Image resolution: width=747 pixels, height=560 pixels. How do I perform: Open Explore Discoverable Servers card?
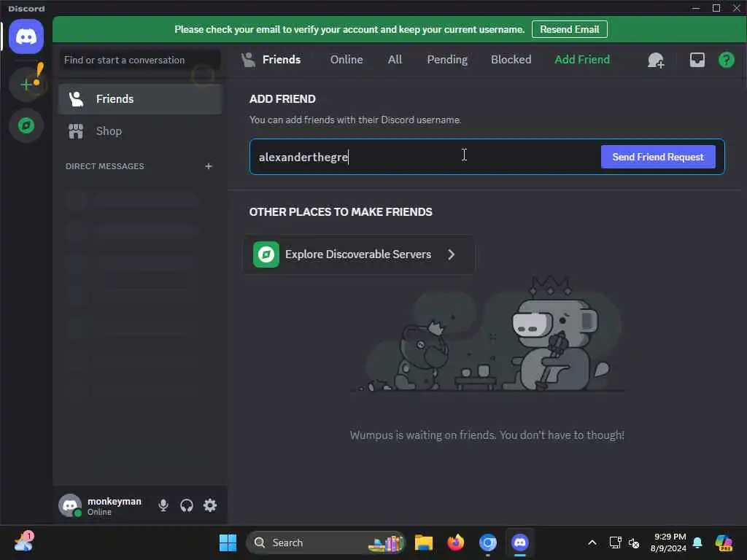point(359,254)
